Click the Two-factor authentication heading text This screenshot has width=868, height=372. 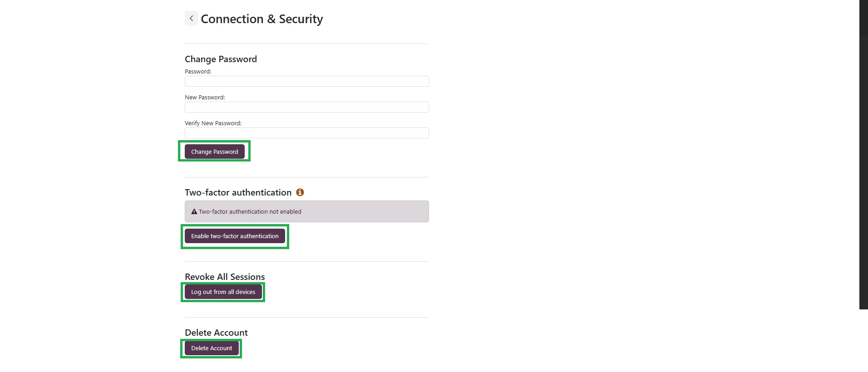(x=238, y=193)
